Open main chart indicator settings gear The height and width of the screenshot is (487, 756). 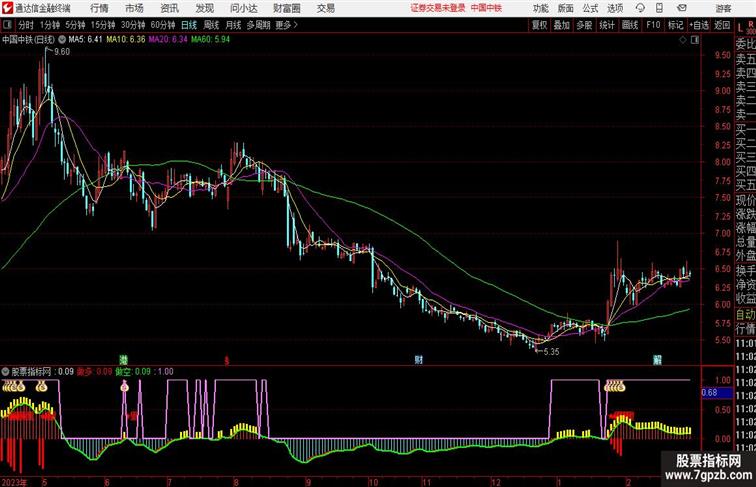pyautogui.click(x=62, y=40)
